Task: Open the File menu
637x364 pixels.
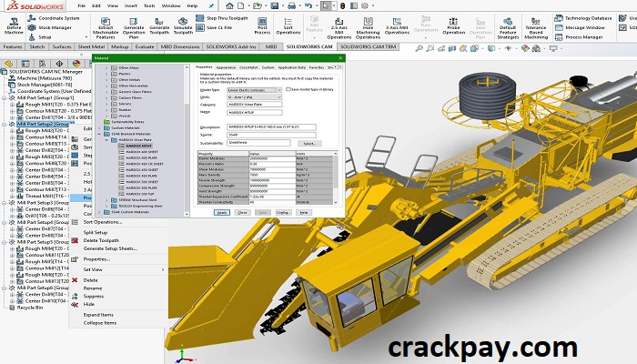Action: 82,5
